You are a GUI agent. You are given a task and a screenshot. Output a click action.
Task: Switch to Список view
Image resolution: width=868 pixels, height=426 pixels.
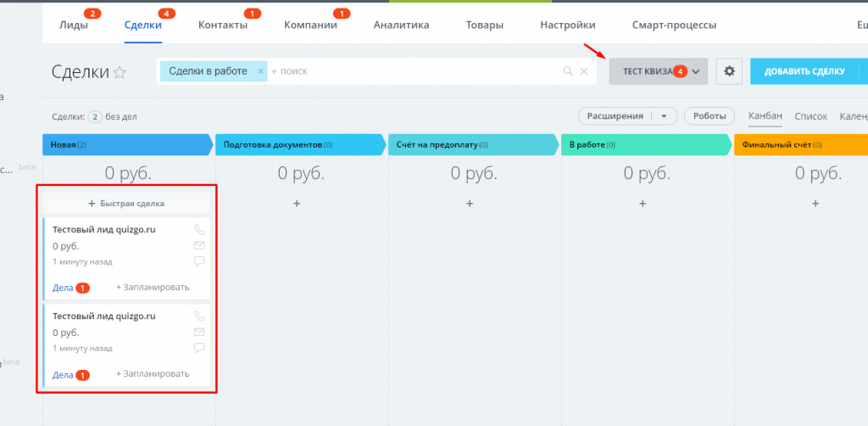click(810, 116)
